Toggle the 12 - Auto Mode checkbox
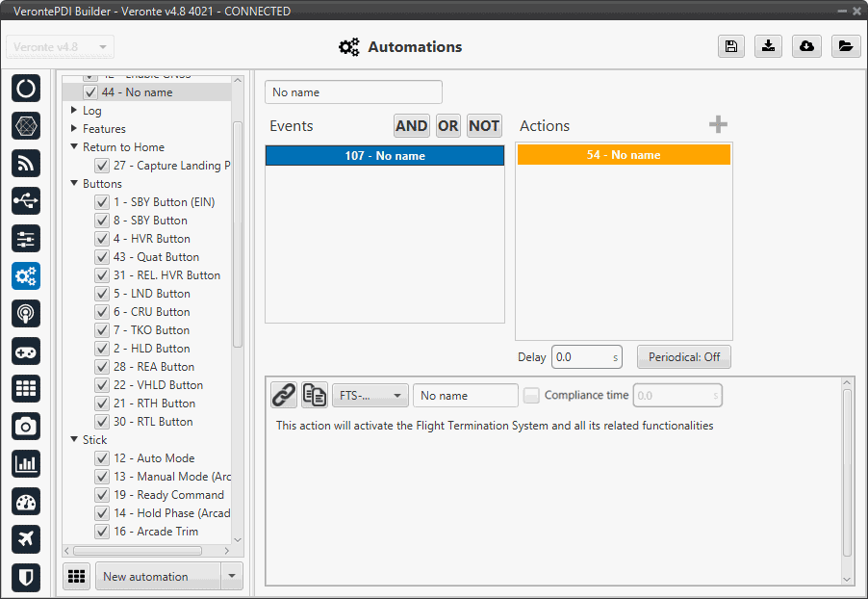Viewport: 868px width, 599px height. click(101, 458)
